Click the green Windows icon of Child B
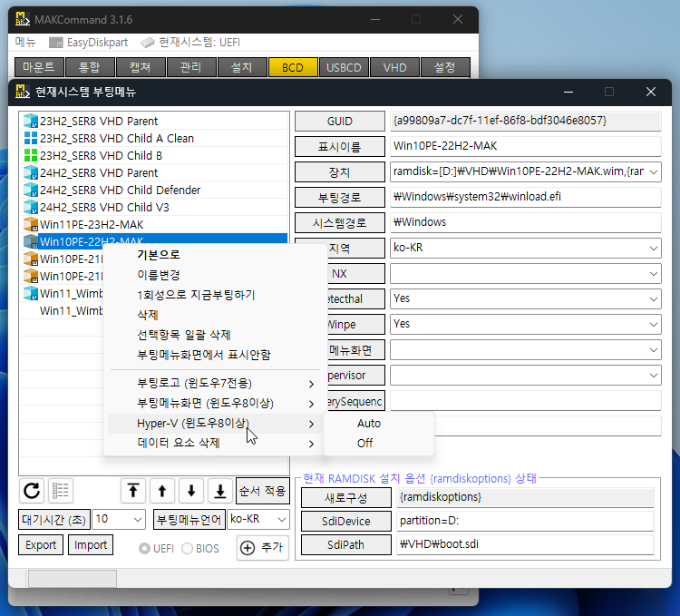The width and height of the screenshot is (680, 616). (x=31, y=155)
